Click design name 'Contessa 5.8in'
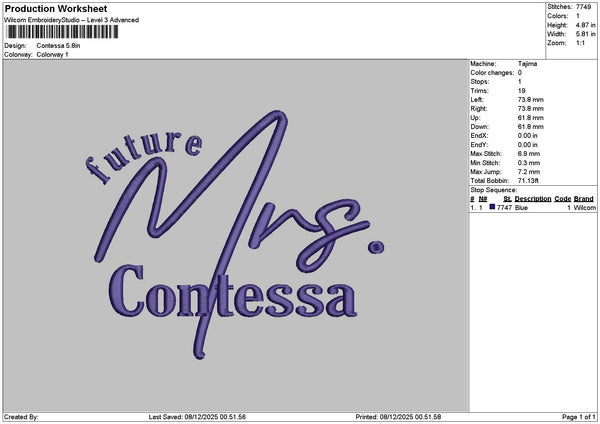600x424 pixels. coord(58,46)
